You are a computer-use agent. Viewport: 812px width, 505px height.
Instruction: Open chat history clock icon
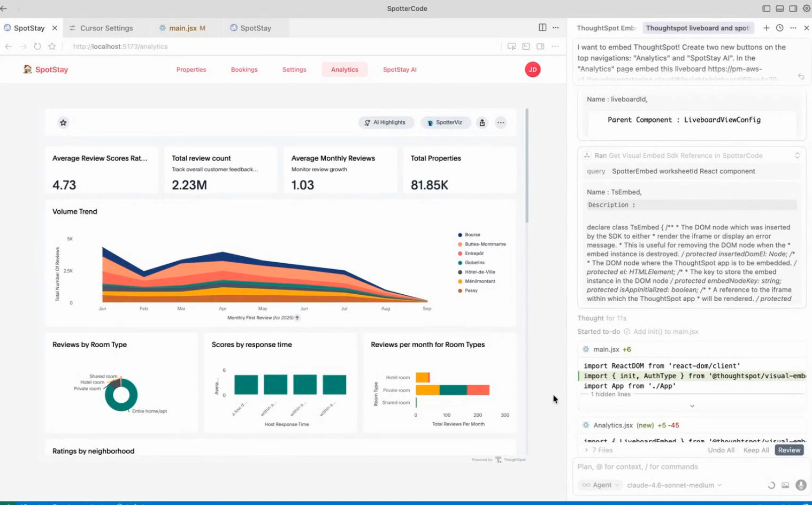coord(779,28)
